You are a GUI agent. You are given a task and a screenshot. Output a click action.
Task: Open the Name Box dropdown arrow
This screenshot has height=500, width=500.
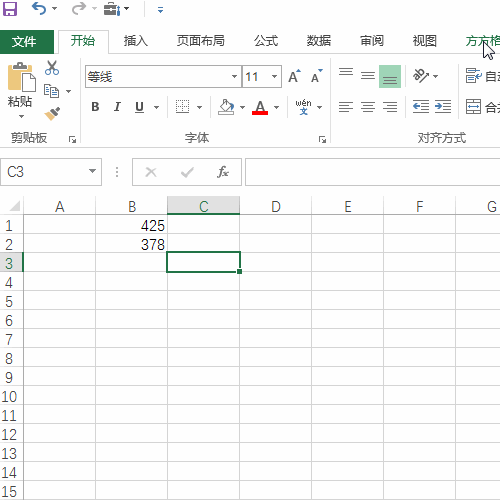tap(92, 172)
